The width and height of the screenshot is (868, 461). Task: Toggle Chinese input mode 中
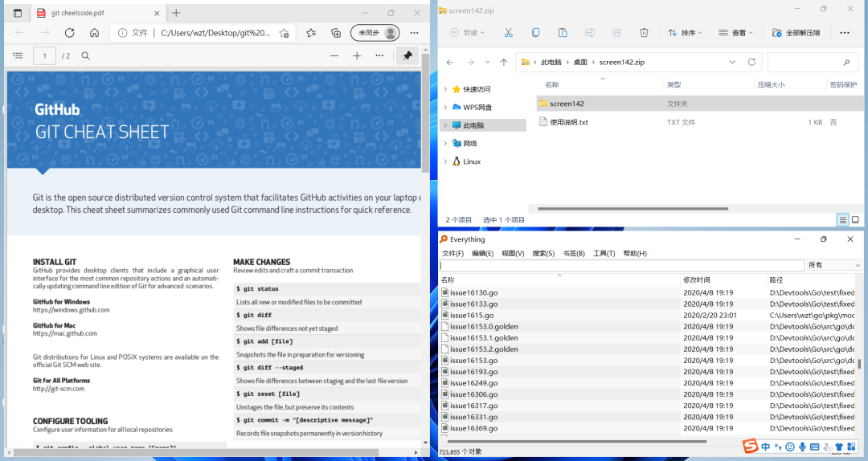(x=766, y=447)
